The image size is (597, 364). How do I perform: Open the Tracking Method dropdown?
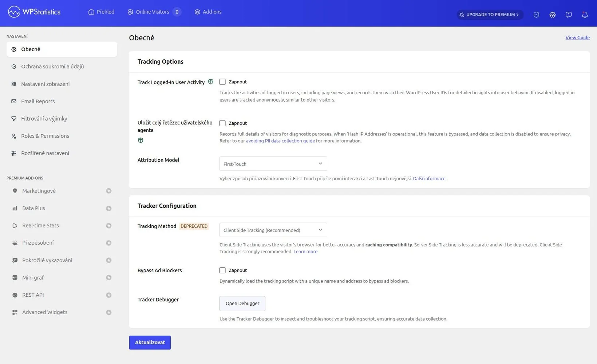(x=273, y=230)
